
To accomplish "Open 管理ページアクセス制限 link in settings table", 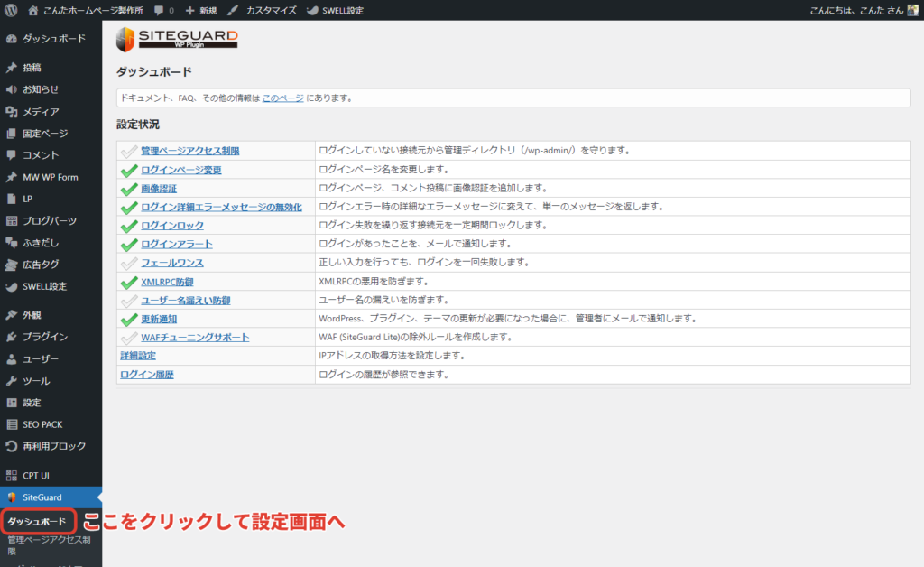I will [x=189, y=151].
